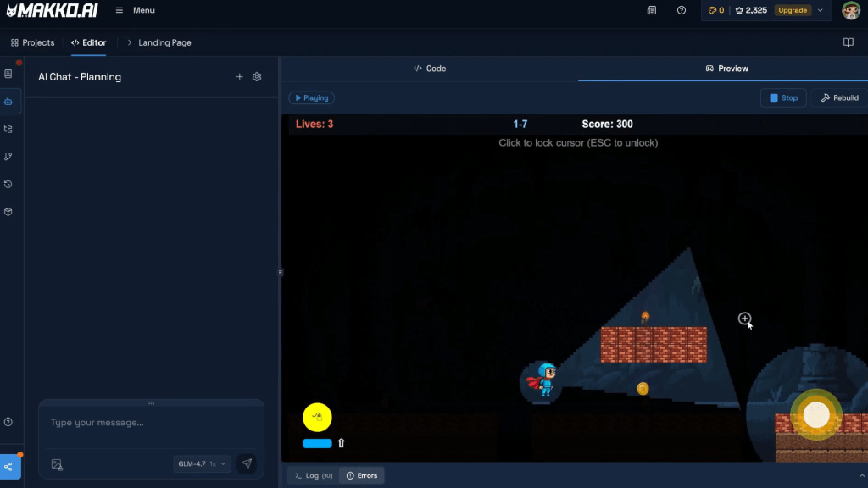Show the Errors panel
868x488 pixels.
pos(361,475)
